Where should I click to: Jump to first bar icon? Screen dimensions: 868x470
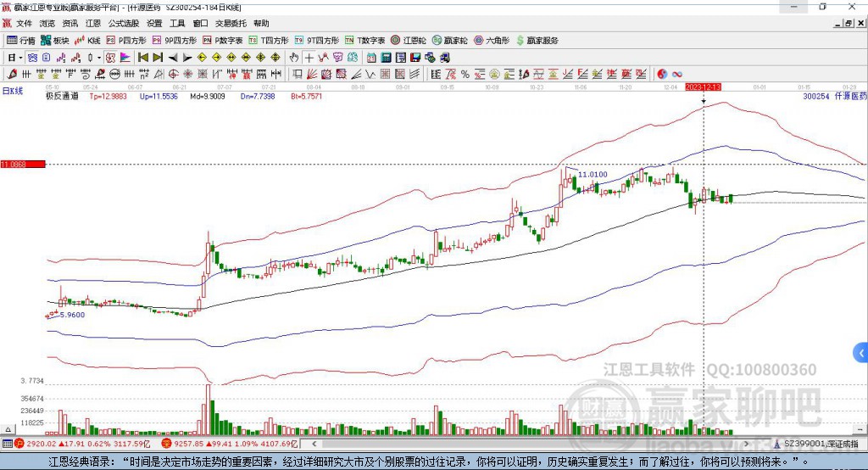[142, 58]
